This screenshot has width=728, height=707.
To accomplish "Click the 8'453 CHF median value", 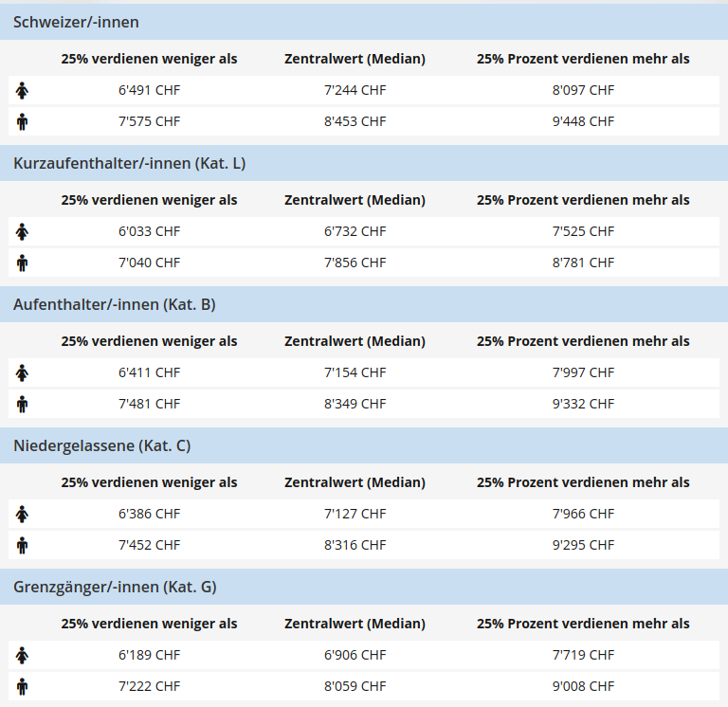I will point(355,121).
